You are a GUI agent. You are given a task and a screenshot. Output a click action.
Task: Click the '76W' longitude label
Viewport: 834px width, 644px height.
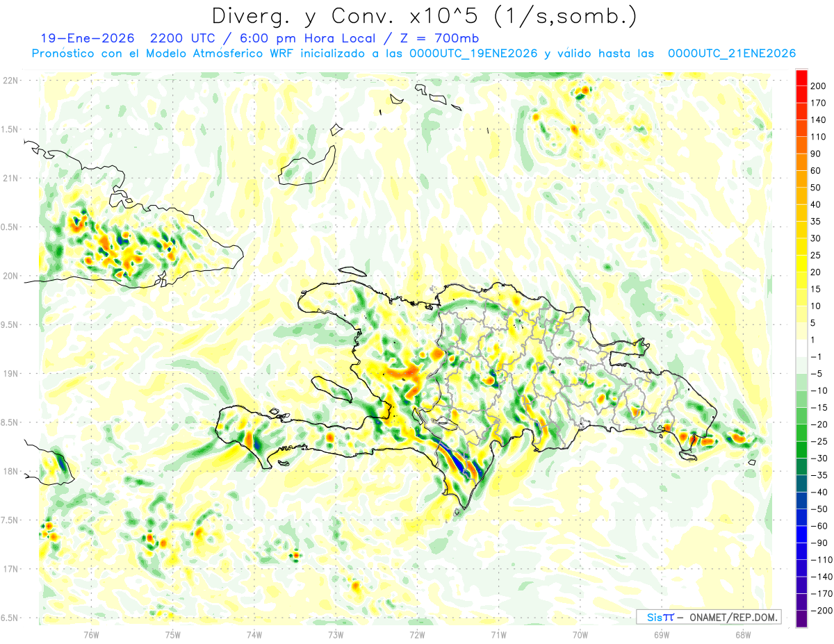[x=91, y=634]
